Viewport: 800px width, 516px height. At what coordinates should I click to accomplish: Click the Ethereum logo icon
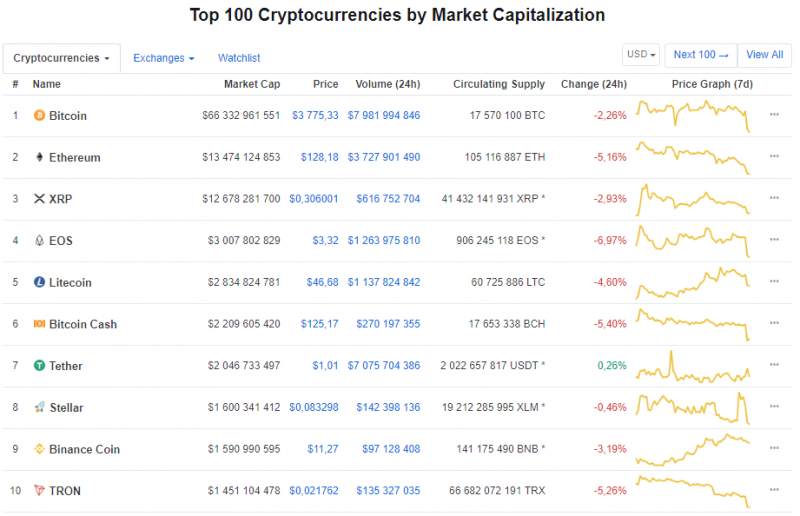pyautogui.click(x=40, y=158)
